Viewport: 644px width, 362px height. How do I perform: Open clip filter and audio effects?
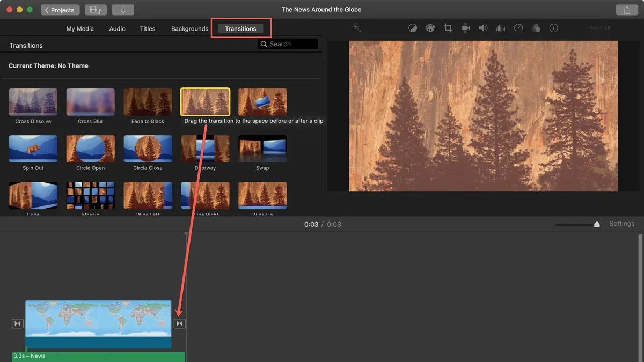pyautogui.click(x=536, y=28)
